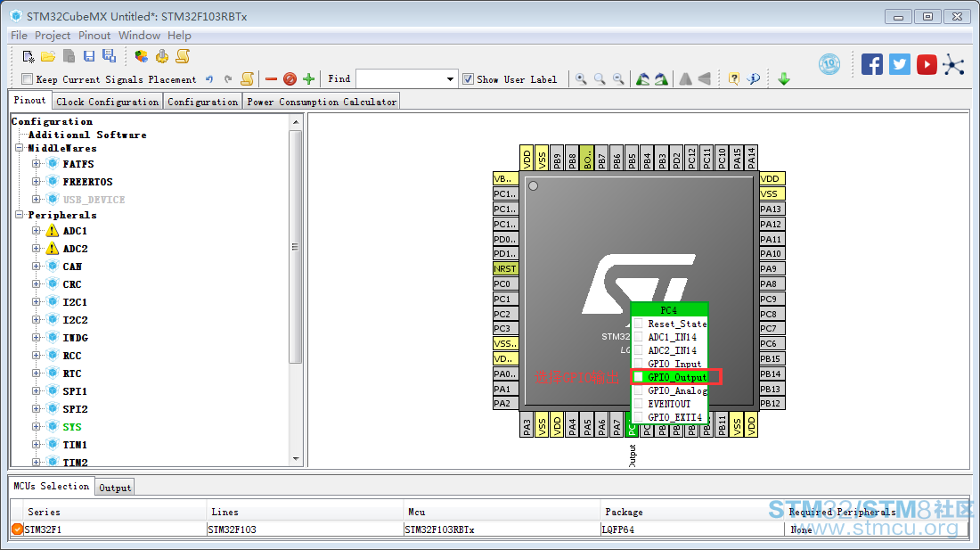Click the New Project icon

(x=29, y=56)
